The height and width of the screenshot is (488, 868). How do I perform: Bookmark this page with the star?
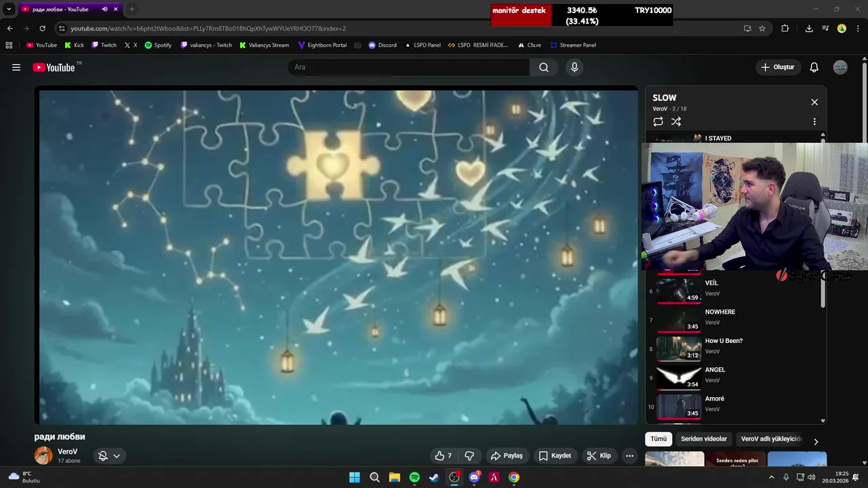click(x=762, y=28)
